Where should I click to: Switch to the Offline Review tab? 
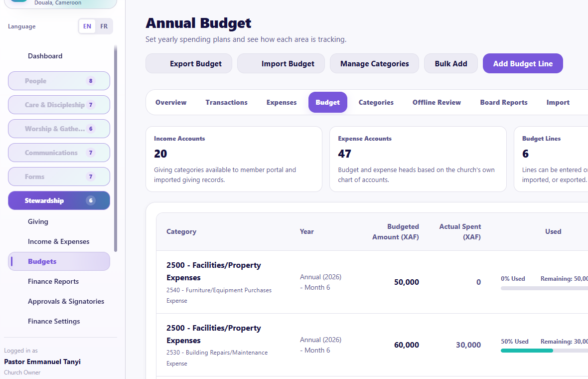(437, 102)
